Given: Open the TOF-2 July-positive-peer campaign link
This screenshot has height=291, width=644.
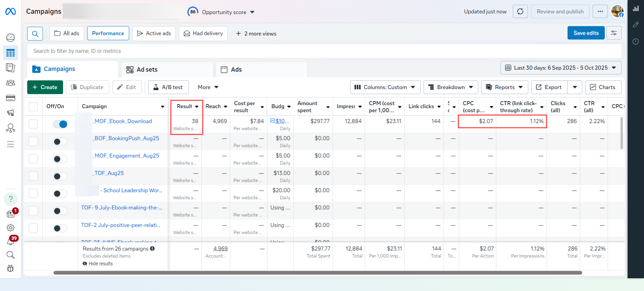Looking at the screenshot, I should (121, 225).
